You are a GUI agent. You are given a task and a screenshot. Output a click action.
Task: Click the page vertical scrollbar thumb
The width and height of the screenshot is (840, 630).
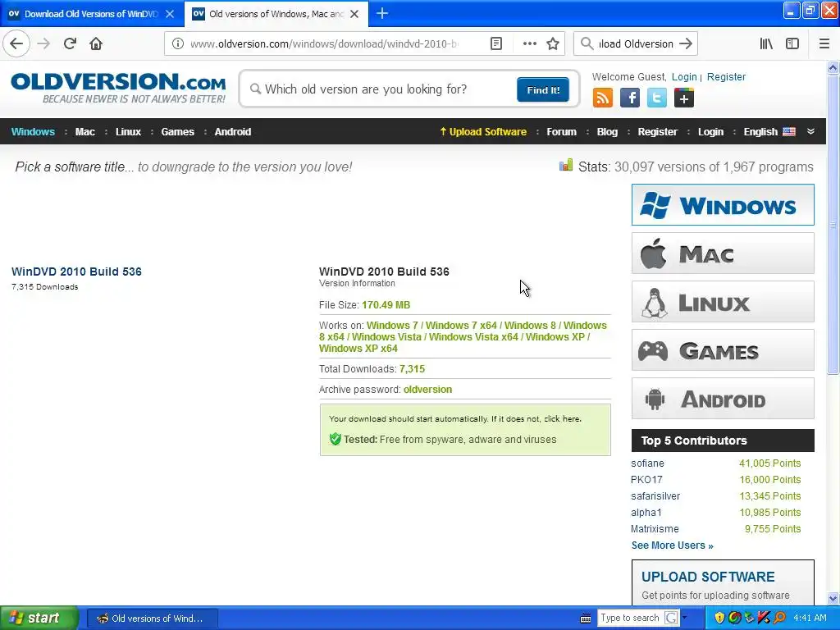(x=833, y=225)
